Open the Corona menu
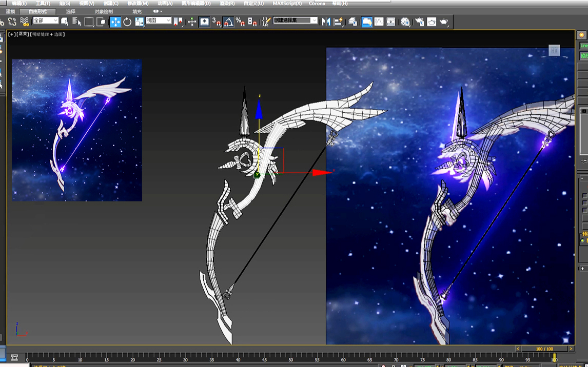Viewport: 588px width, 367px height. [x=317, y=4]
